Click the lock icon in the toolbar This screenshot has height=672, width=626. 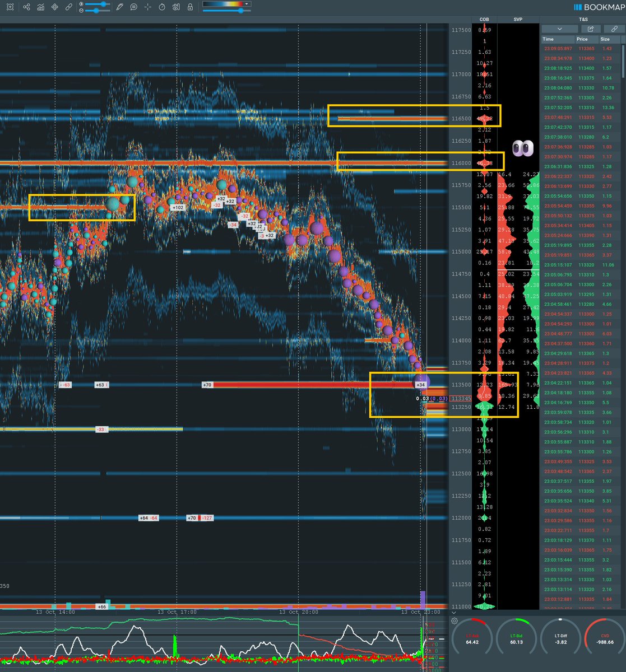click(190, 6)
